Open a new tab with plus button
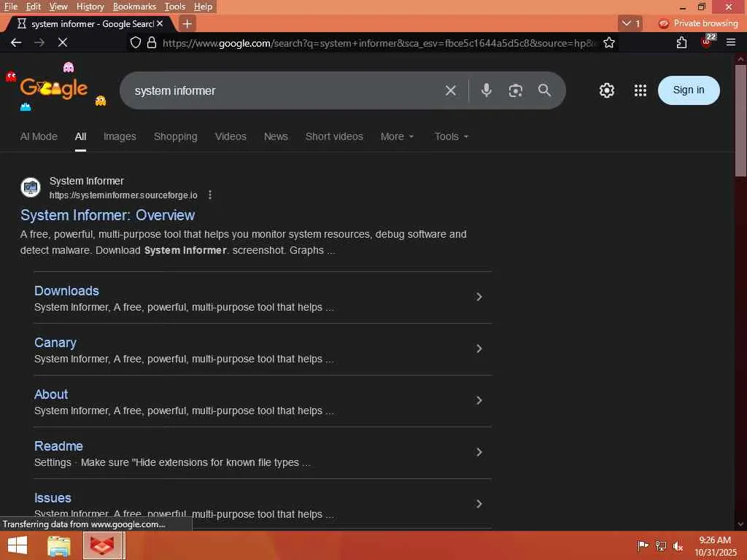This screenshot has width=747, height=560. 187,23
